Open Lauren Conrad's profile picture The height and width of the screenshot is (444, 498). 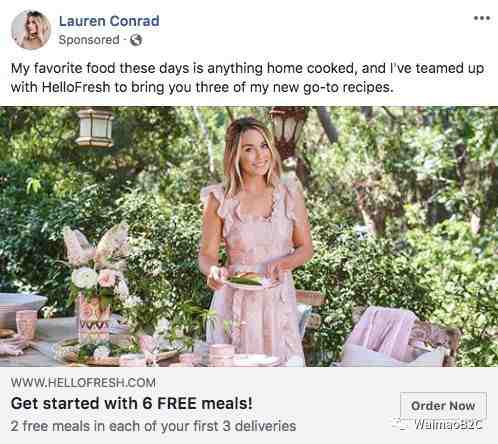30,30
